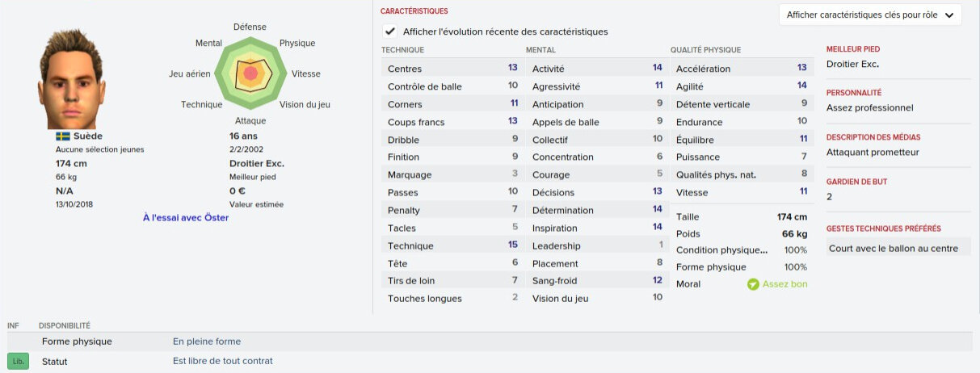Follow the "À l'essai avec Öster" link
Viewport: 980px width, 373px height.
coord(185,218)
